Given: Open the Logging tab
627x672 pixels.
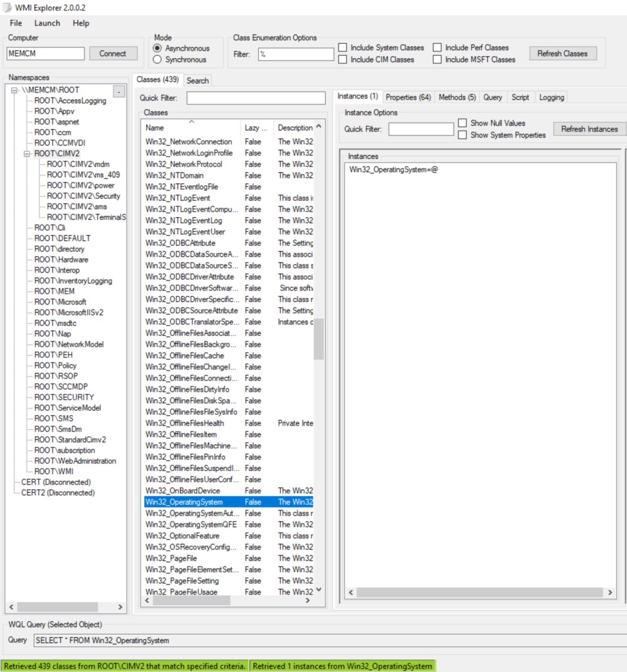Looking at the screenshot, I should click(551, 98).
